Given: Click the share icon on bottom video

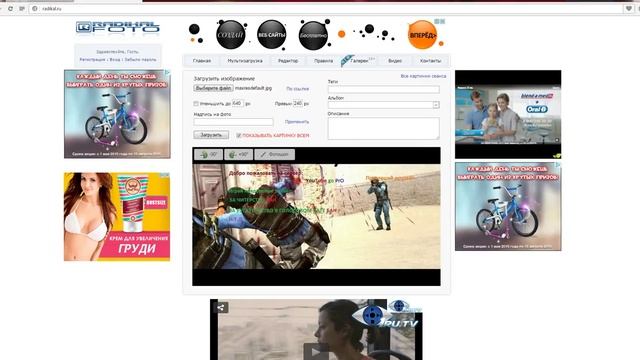Looking at the screenshot, I should [x=221, y=308].
